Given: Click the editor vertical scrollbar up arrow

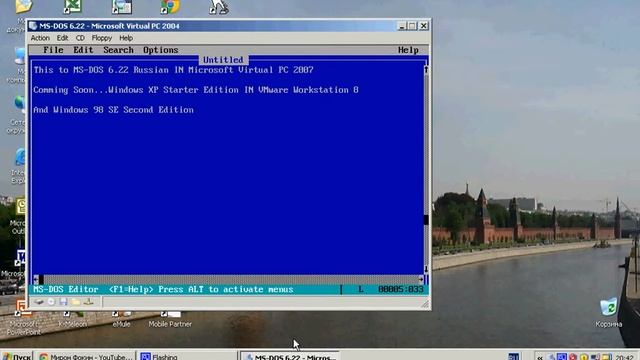Looking at the screenshot, I should (426, 70).
